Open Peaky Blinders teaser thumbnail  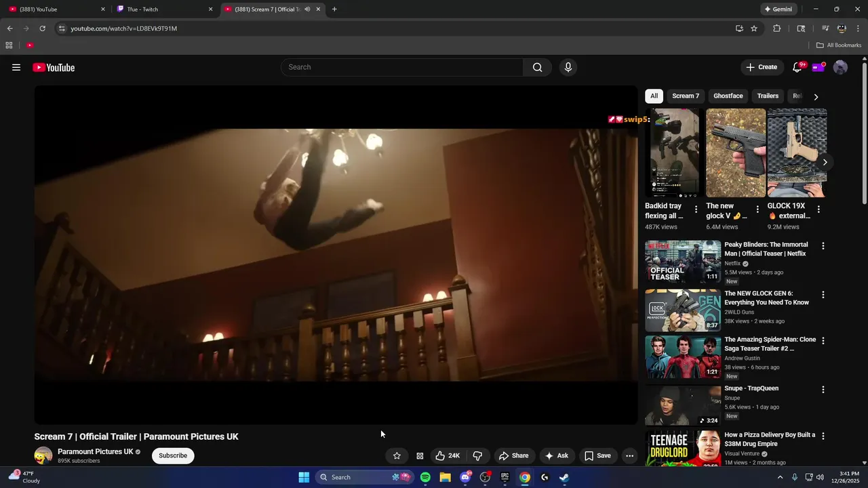coord(683,262)
